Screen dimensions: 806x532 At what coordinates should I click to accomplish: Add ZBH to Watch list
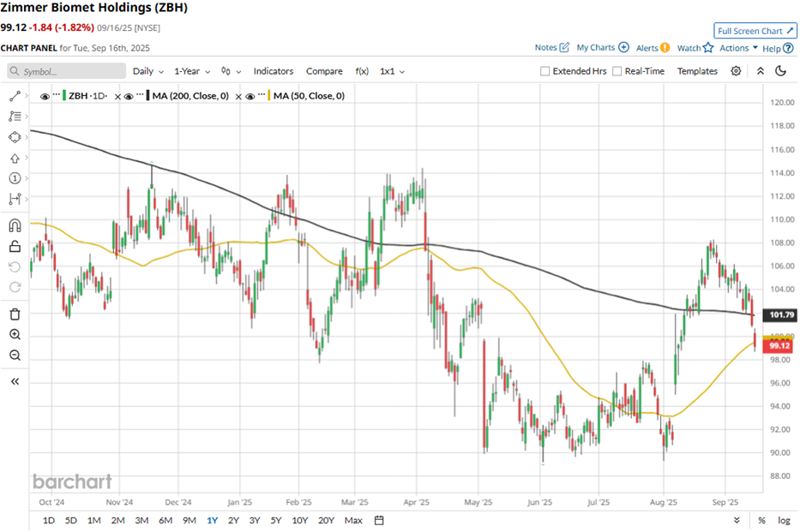pos(695,48)
